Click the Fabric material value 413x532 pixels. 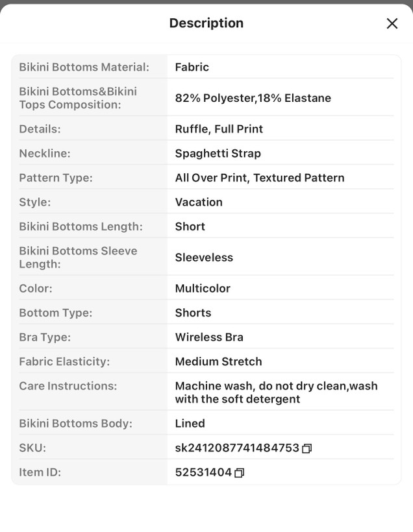tap(192, 67)
